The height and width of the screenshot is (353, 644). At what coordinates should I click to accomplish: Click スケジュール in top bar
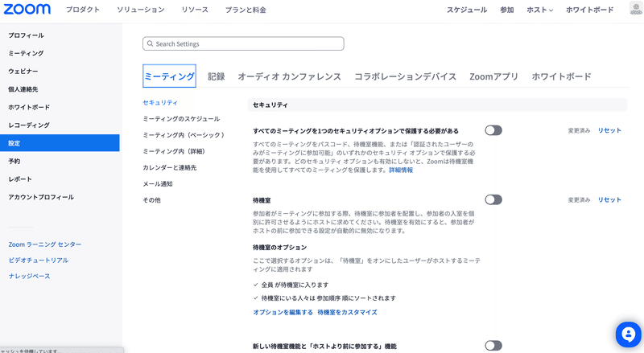pyautogui.click(x=467, y=10)
